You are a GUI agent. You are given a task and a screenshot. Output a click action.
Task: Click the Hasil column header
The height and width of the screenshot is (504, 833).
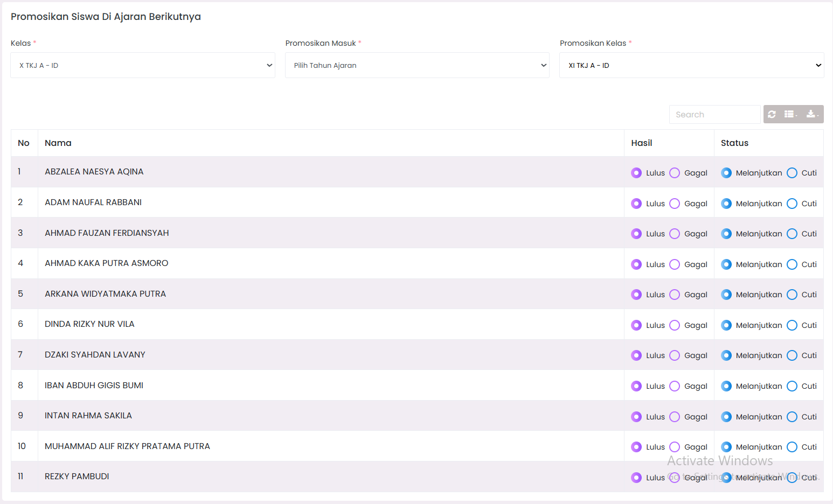pyautogui.click(x=642, y=143)
